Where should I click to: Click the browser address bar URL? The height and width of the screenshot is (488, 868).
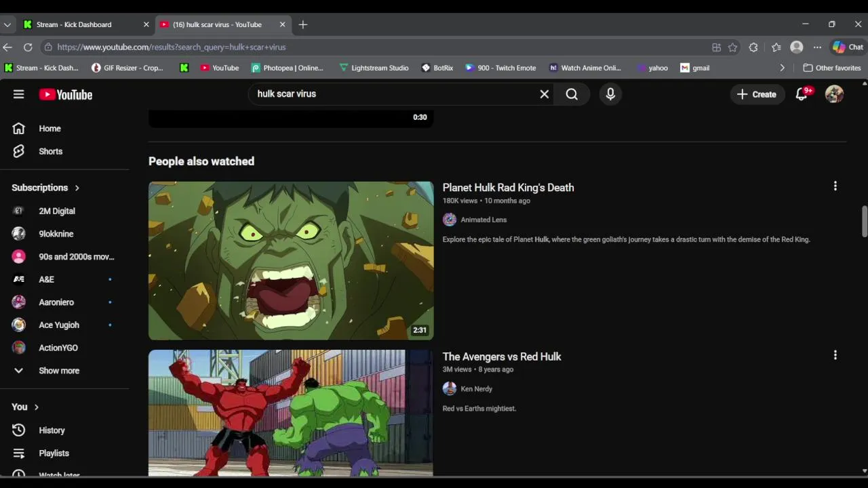[x=172, y=47]
